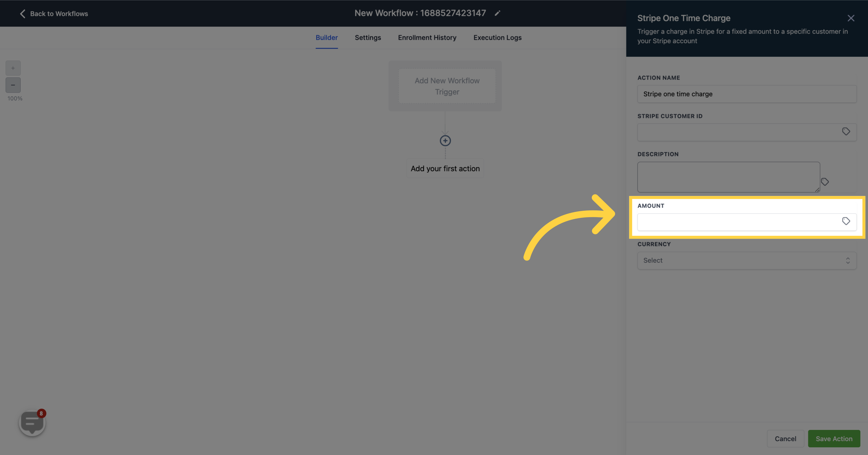Click the pencil icon to rename the workflow
Viewport: 868px width, 455px height.
pyautogui.click(x=497, y=13)
